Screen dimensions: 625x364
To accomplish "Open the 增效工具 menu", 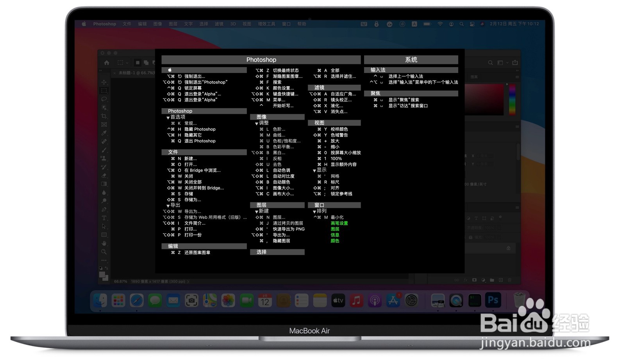I will click(x=266, y=24).
